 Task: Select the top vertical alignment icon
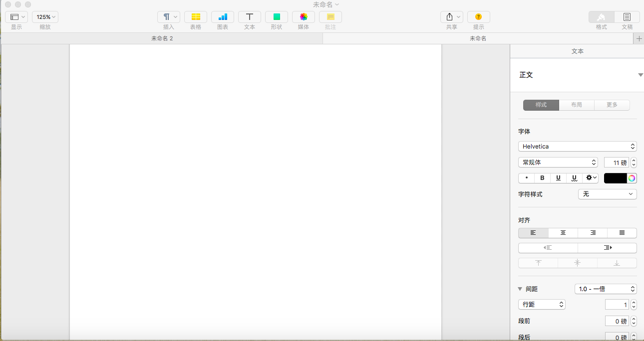click(538, 263)
